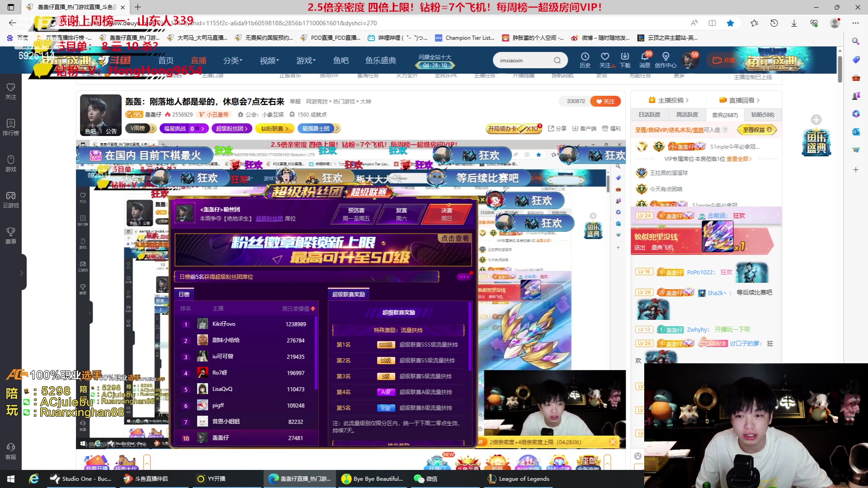Click the 开播 start broadcast button
The image size is (868, 488).
tap(724, 60)
